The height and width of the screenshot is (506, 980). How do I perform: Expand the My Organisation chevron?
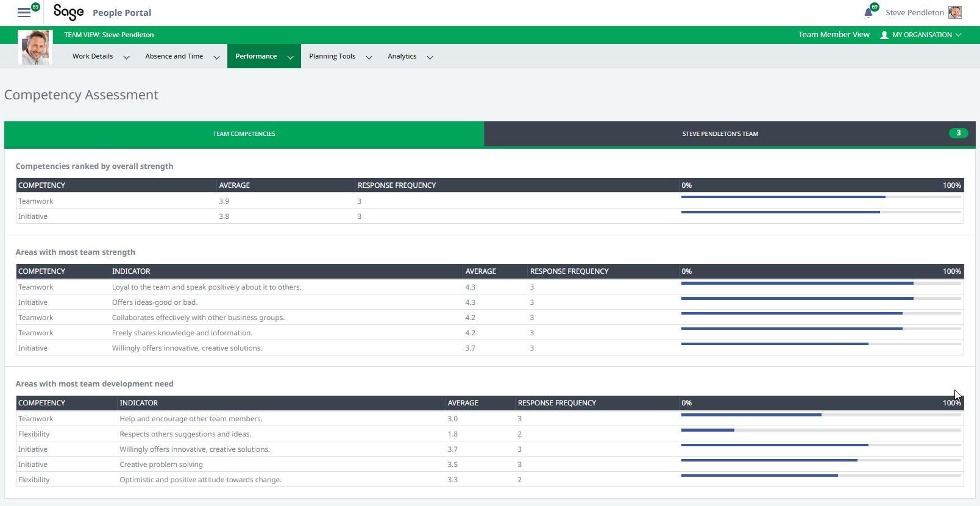click(959, 35)
